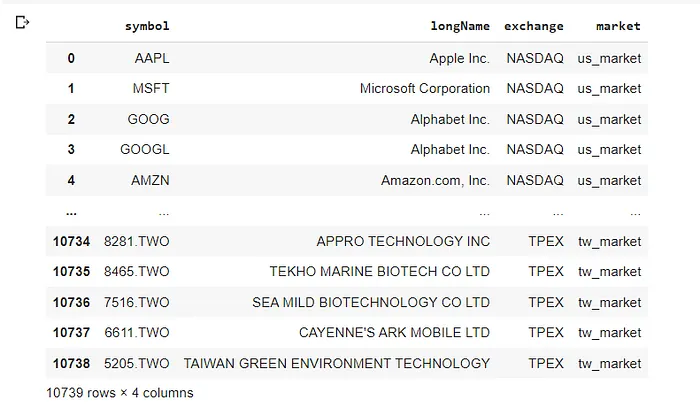This screenshot has height=408, width=700.
Task: Select the APPRO TECHNOLOGY INC cell
Action: (403, 241)
